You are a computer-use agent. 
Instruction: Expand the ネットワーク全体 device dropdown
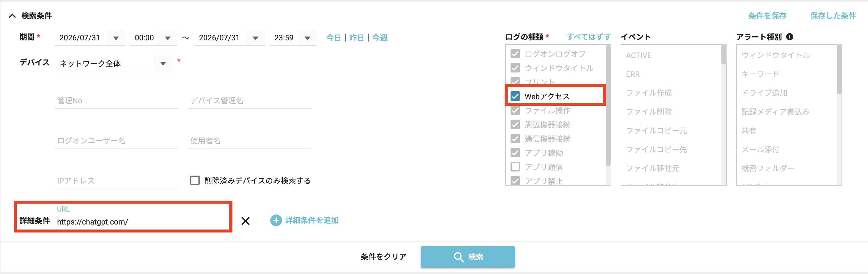pos(163,63)
